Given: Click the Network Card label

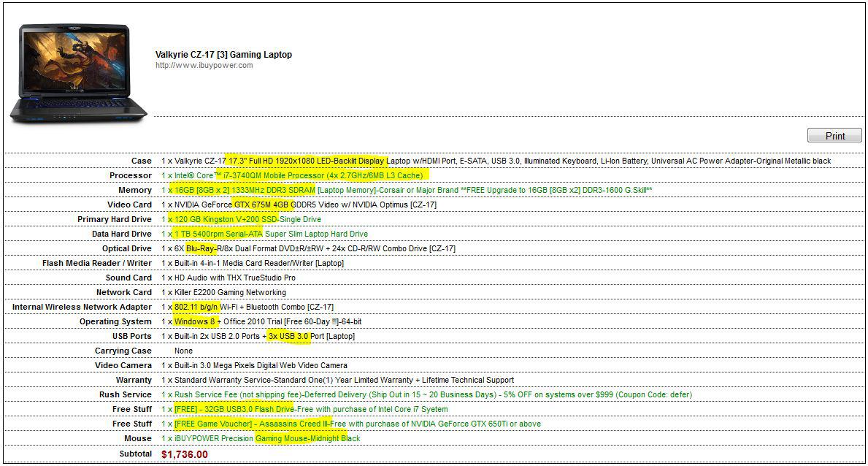Looking at the screenshot, I should [124, 292].
